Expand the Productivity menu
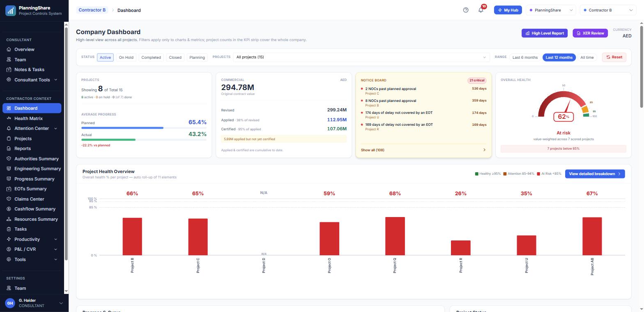Screen dimensions: 644x312 [32, 239]
